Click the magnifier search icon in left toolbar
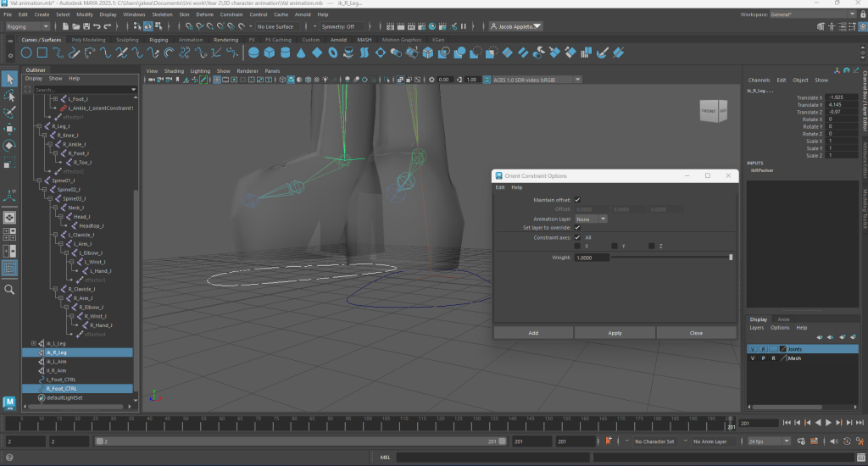Screen dimensions: 868x466 [x=9, y=290]
